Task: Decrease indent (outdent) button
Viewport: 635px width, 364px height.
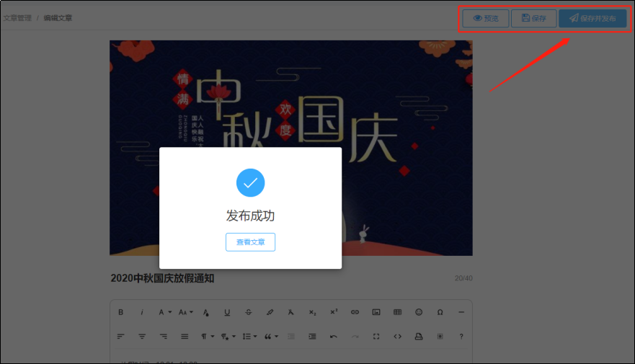Action: point(290,337)
